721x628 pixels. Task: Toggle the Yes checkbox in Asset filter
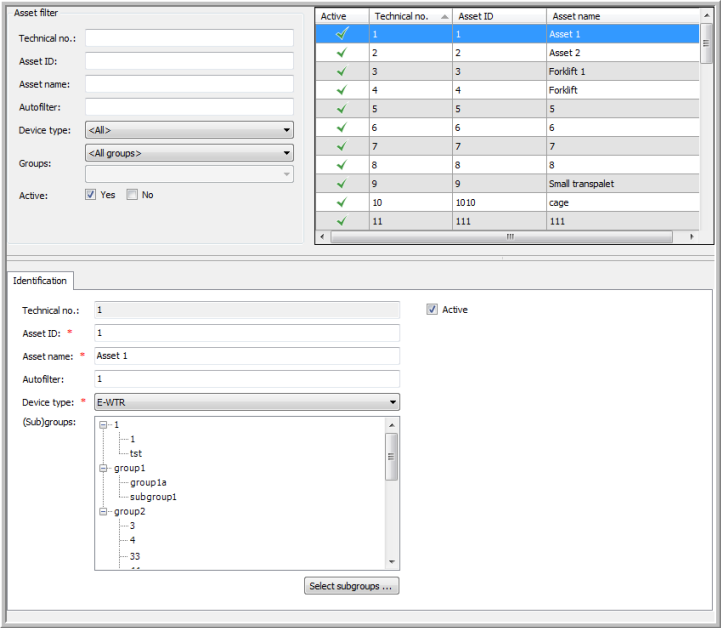(x=91, y=195)
